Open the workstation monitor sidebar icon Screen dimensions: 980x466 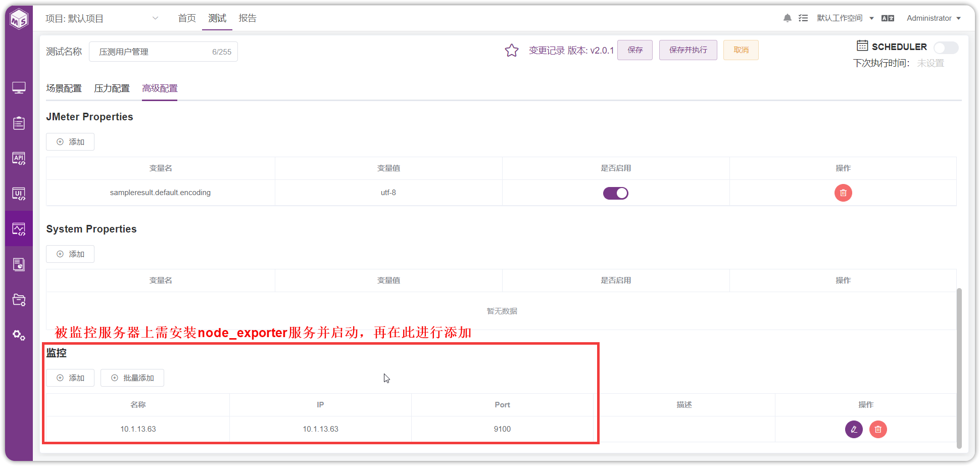click(x=19, y=88)
